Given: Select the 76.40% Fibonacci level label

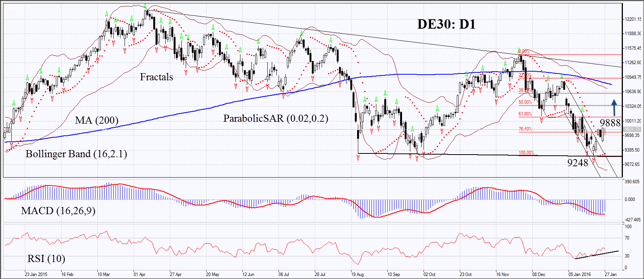Looking at the screenshot, I should point(525,129).
